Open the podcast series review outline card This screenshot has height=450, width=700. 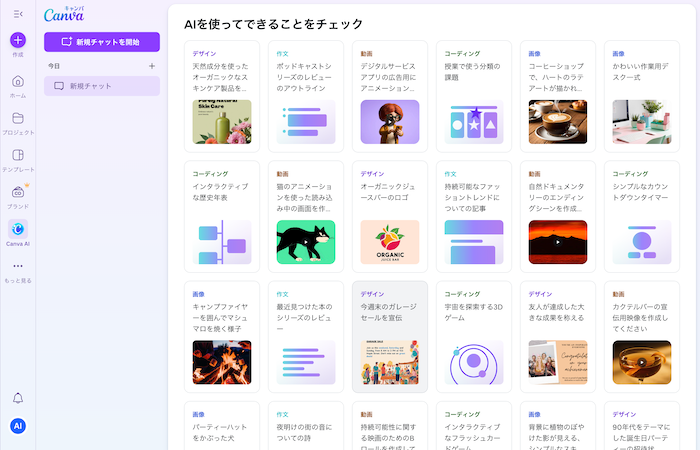[306, 96]
